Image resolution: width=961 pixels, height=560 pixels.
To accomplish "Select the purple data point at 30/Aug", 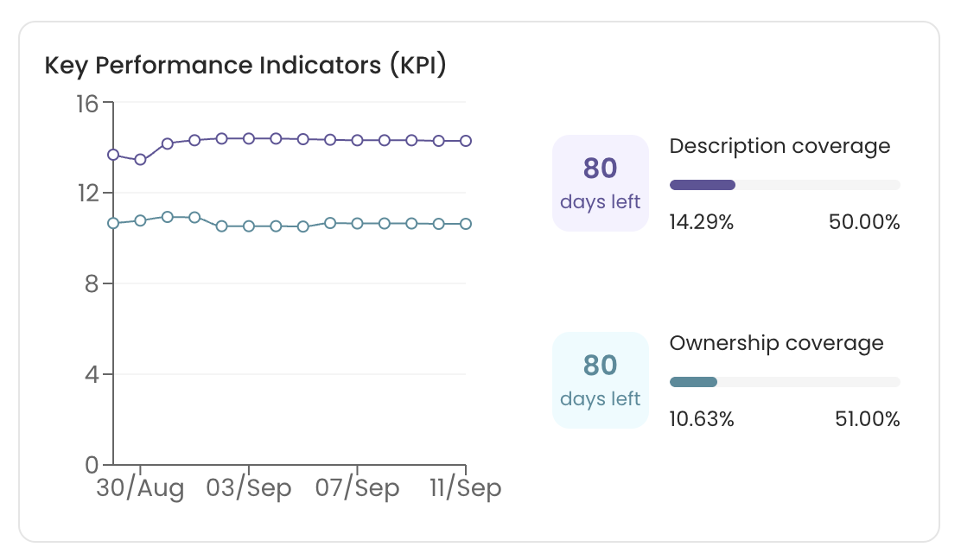I will [141, 160].
